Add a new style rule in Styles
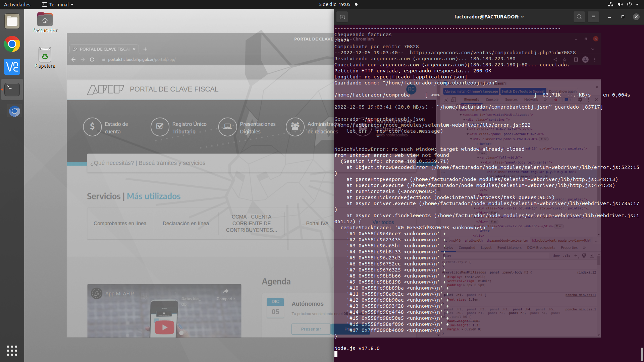The height and width of the screenshot is (362, 644). pos(576,255)
